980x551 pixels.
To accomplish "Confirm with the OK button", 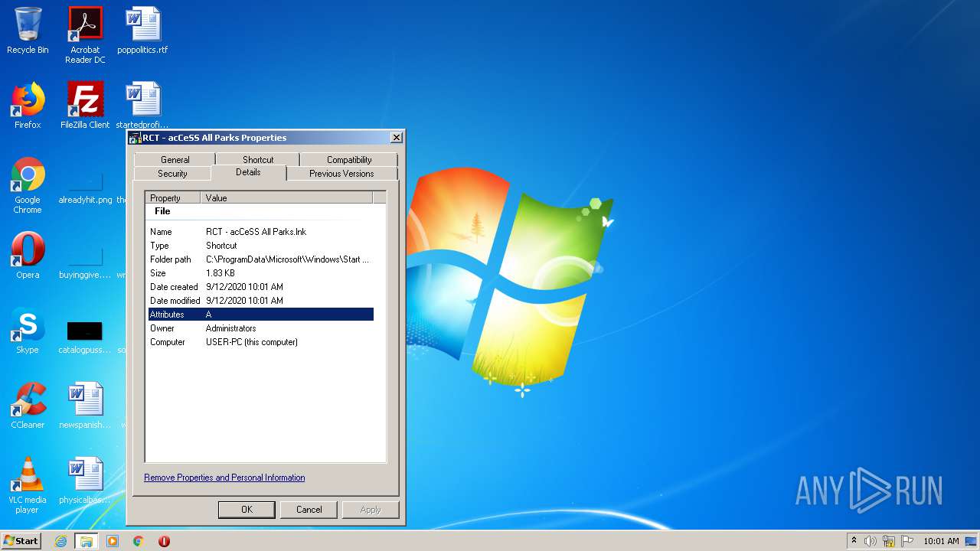I will pyautogui.click(x=247, y=510).
